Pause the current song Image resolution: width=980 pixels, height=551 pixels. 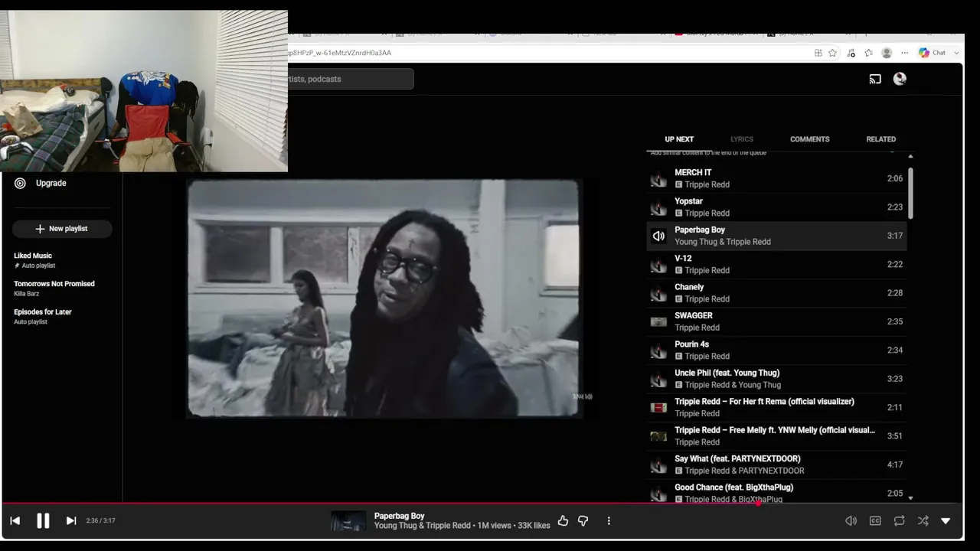43,520
